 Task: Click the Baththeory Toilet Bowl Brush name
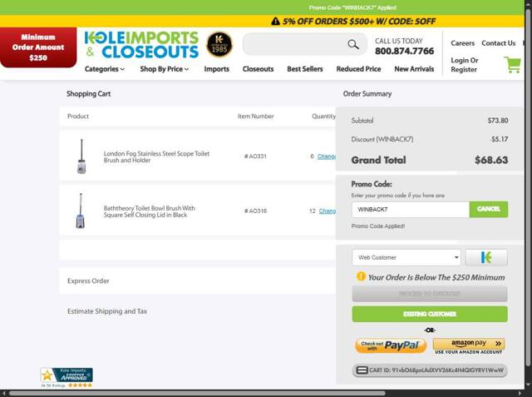[x=150, y=211]
